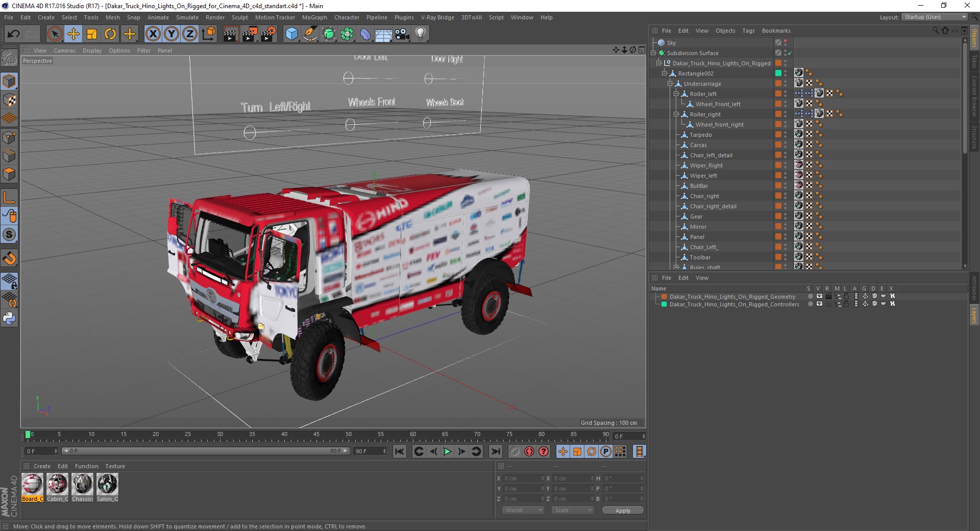Select the Board_C material thumbnail
This screenshot has height=531, width=980.
point(32,488)
